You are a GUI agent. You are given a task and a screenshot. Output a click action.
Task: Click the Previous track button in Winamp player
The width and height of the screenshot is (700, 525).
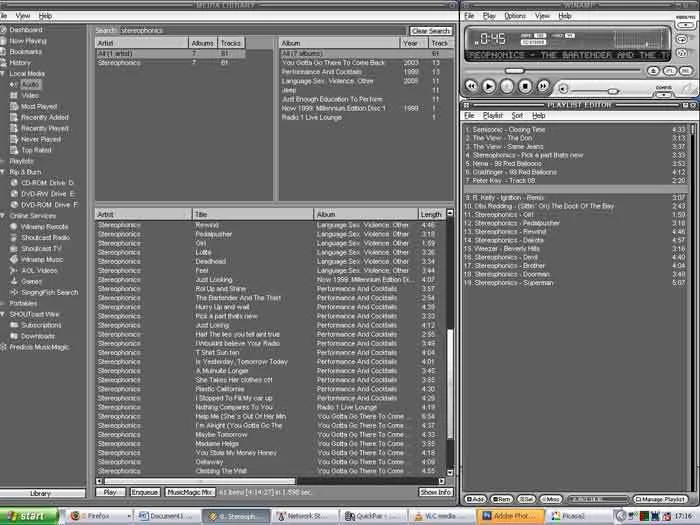471,86
